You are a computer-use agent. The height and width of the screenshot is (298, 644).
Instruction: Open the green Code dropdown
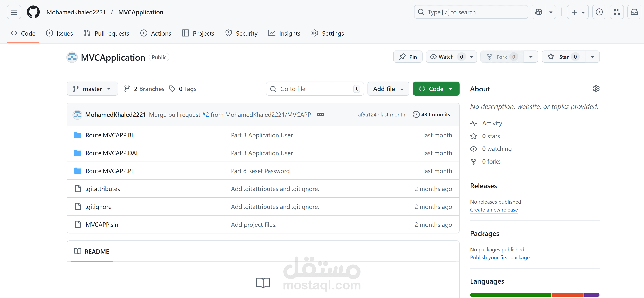(436, 89)
